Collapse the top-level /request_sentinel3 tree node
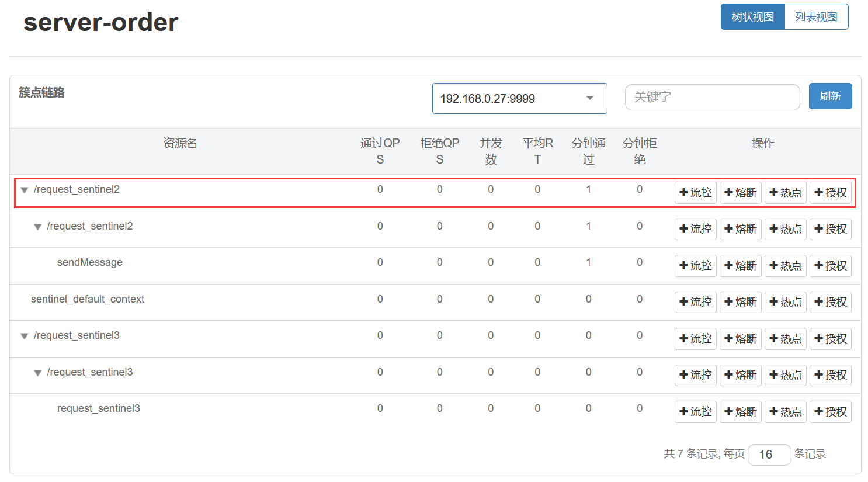The height and width of the screenshot is (482, 868). pyautogui.click(x=25, y=337)
